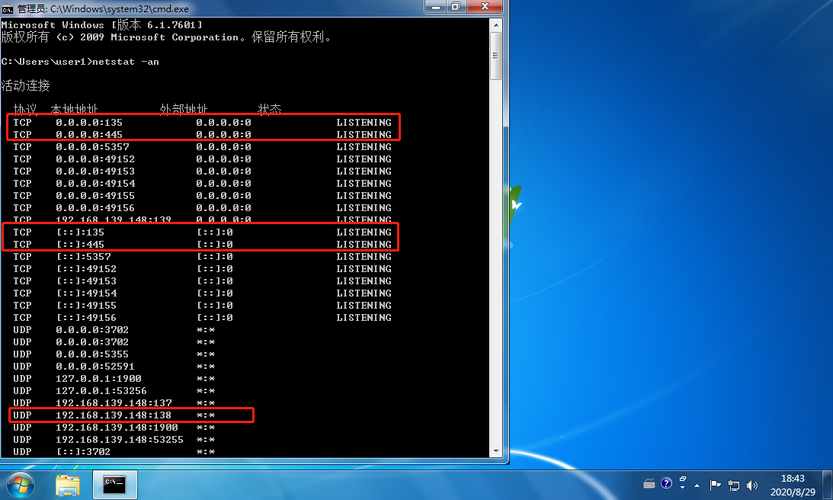
Task: Click the cmd scrollbar thumb
Action: click(496, 56)
